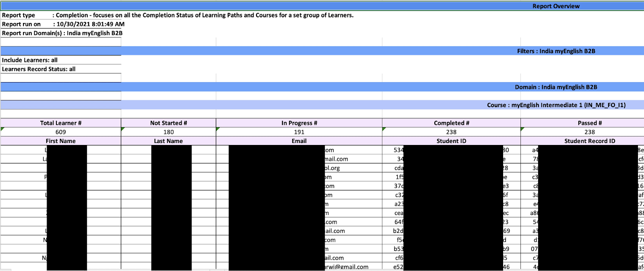This screenshot has height=271, width=644.
Task: Select the Student ID cell starting with b53
Action: 451,249
